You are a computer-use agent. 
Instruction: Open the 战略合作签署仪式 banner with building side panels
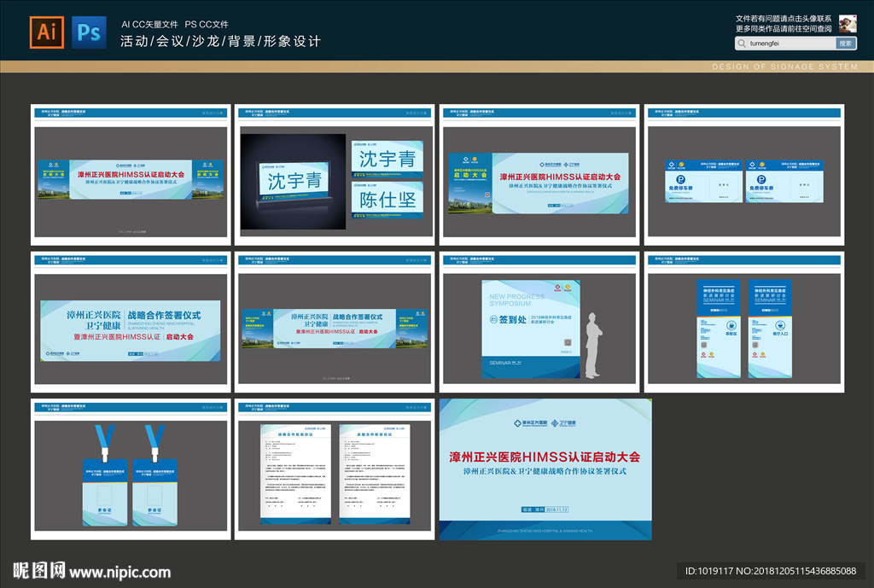click(335, 329)
